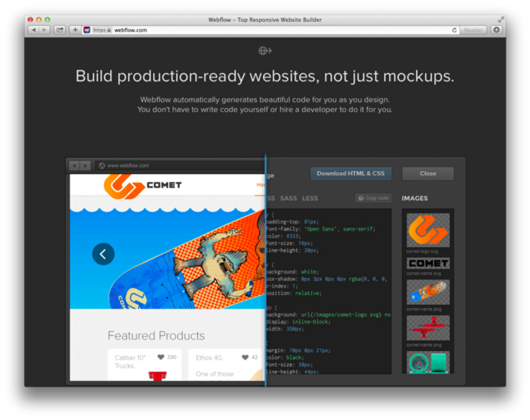
Task: Open Safari Reader mode
Action: coord(473,30)
